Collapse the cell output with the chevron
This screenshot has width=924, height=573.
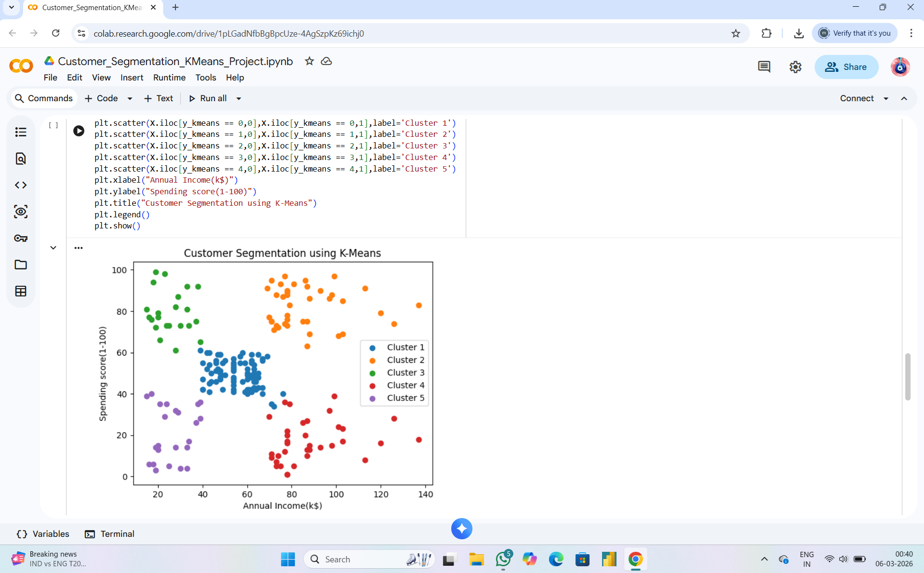click(53, 248)
